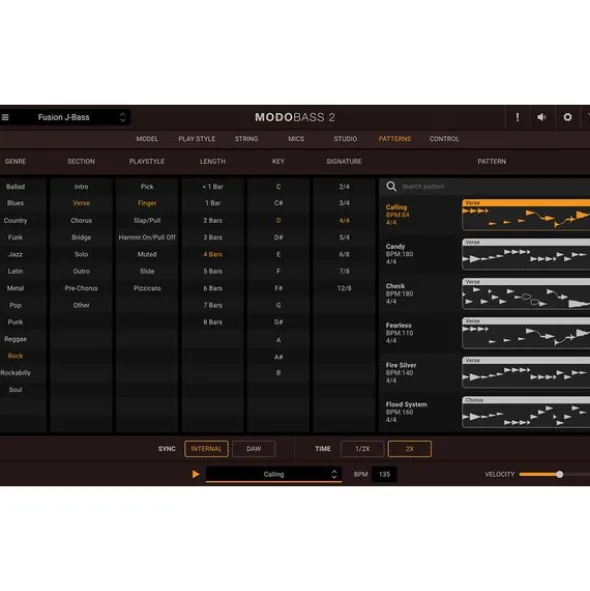Filter genre by Reggae
This screenshot has width=590, height=591.
coord(15,339)
